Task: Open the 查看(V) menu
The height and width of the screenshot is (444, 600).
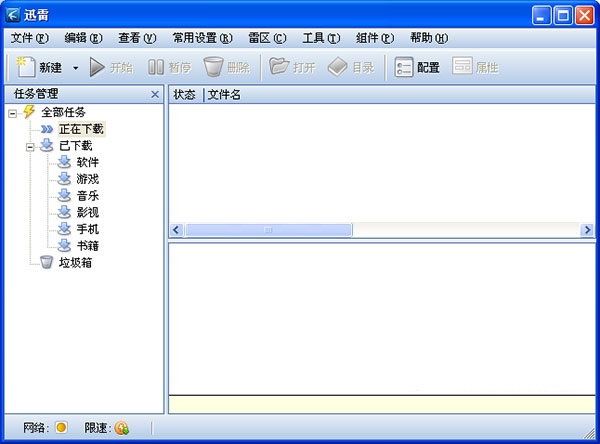Action: tap(137, 38)
